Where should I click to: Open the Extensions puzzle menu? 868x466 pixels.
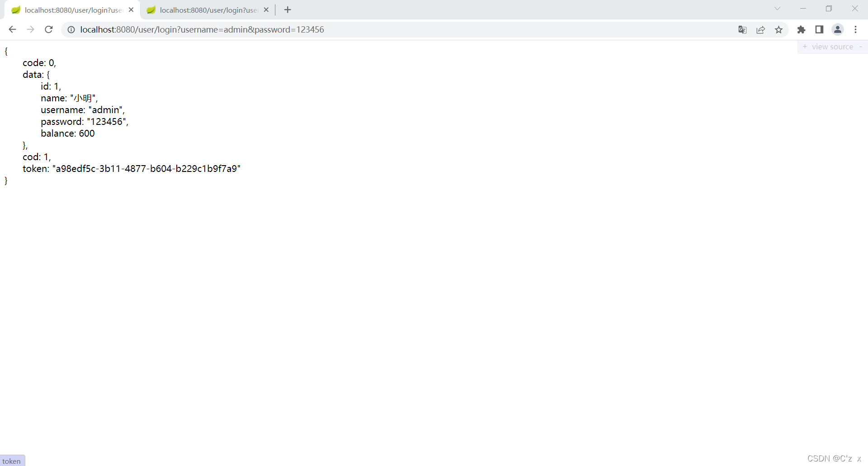tap(802, 29)
